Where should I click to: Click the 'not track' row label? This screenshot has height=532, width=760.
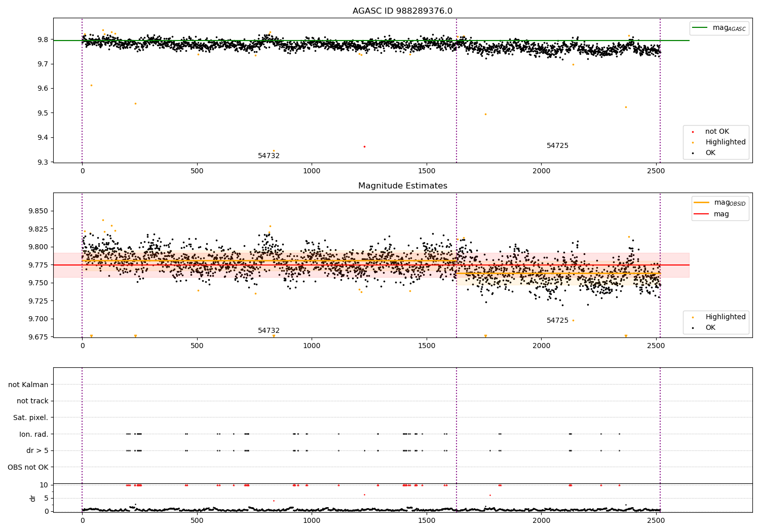click(x=32, y=401)
